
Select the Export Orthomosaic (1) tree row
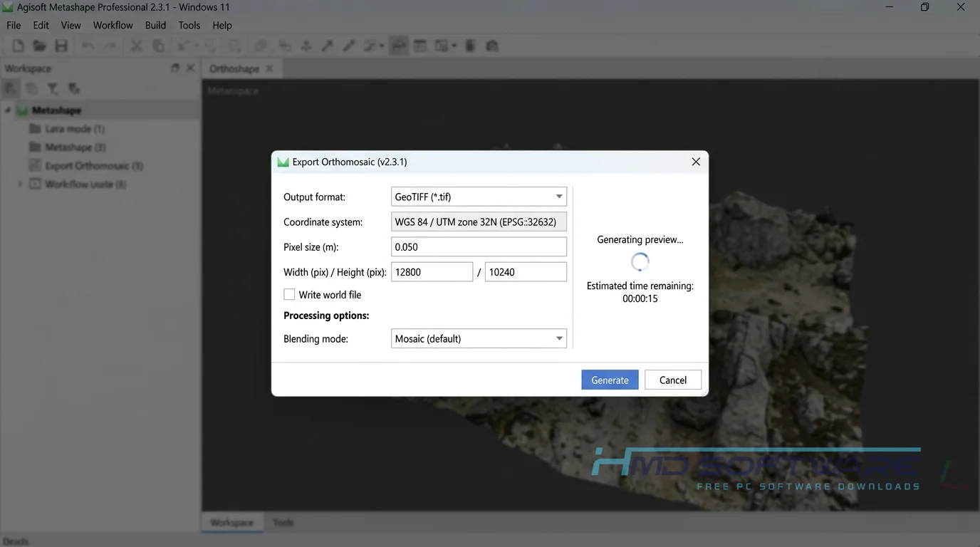pos(100,165)
